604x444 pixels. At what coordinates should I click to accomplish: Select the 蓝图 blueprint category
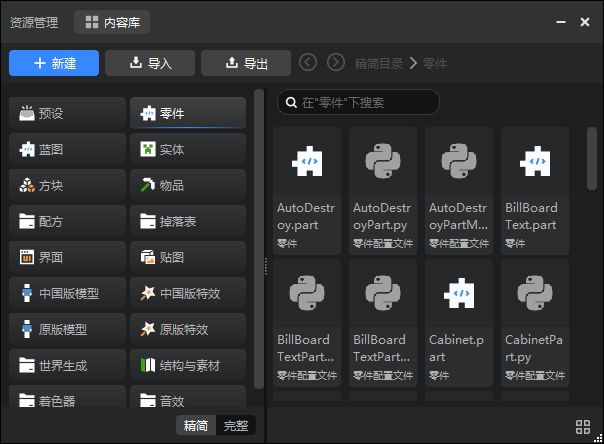67,149
